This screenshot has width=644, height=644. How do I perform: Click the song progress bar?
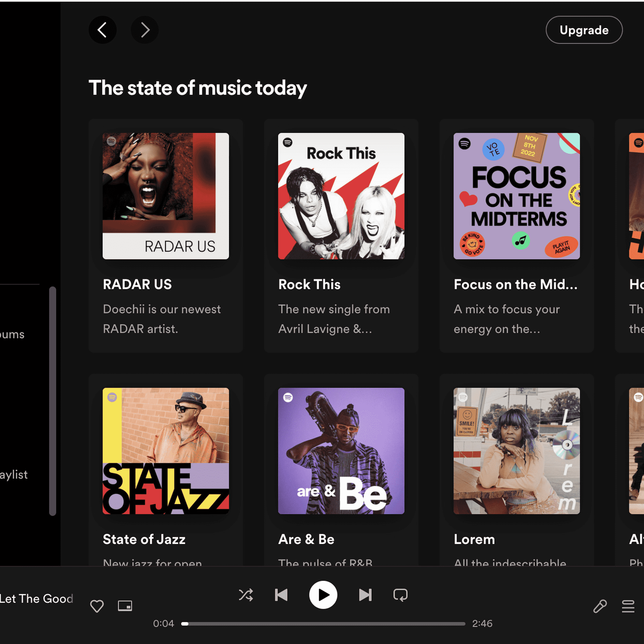click(x=323, y=624)
